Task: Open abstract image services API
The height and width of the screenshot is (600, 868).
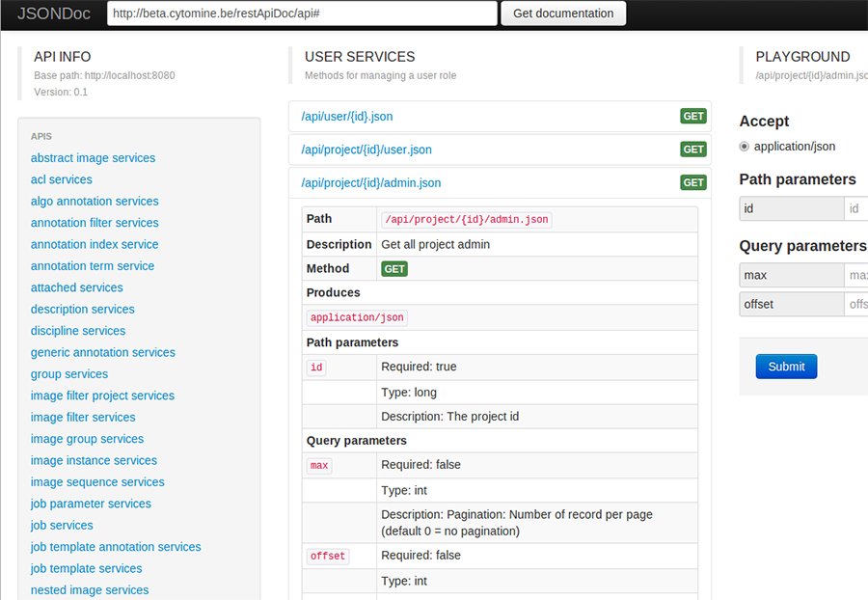Action: coord(93,158)
